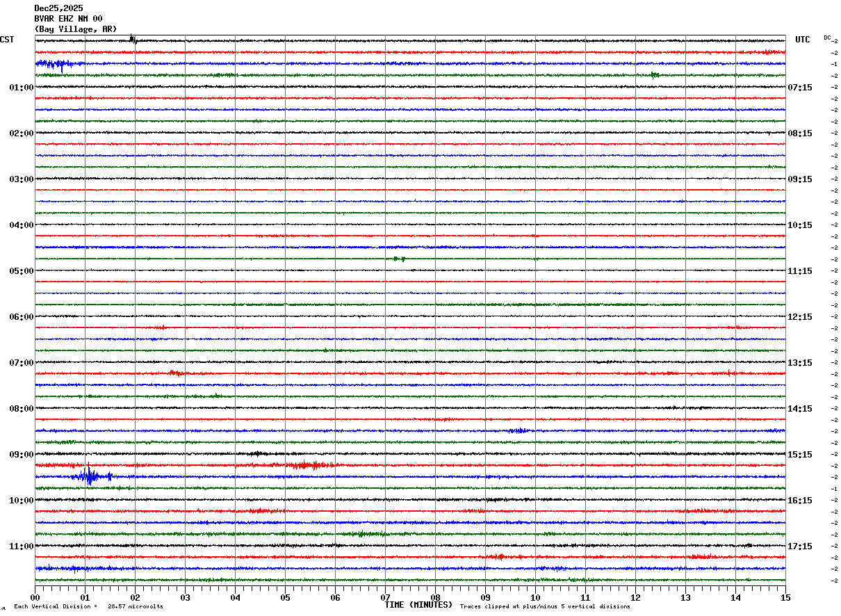Click the large blue burst below 09:00
The height and width of the screenshot is (616, 841).
[90, 476]
